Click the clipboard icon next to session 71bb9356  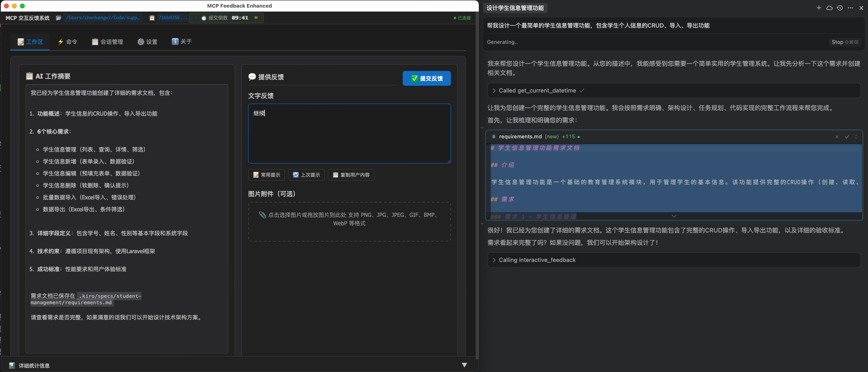[x=152, y=18]
